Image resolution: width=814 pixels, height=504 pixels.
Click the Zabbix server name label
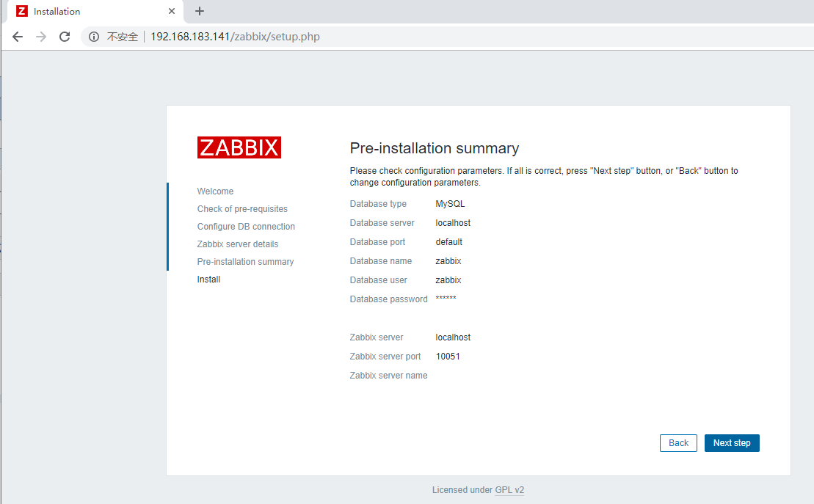coord(389,376)
